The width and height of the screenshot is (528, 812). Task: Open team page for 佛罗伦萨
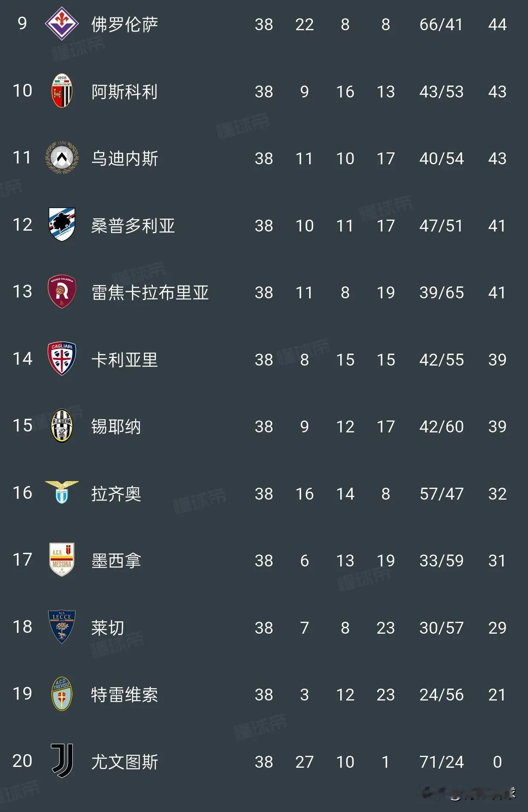(x=124, y=24)
